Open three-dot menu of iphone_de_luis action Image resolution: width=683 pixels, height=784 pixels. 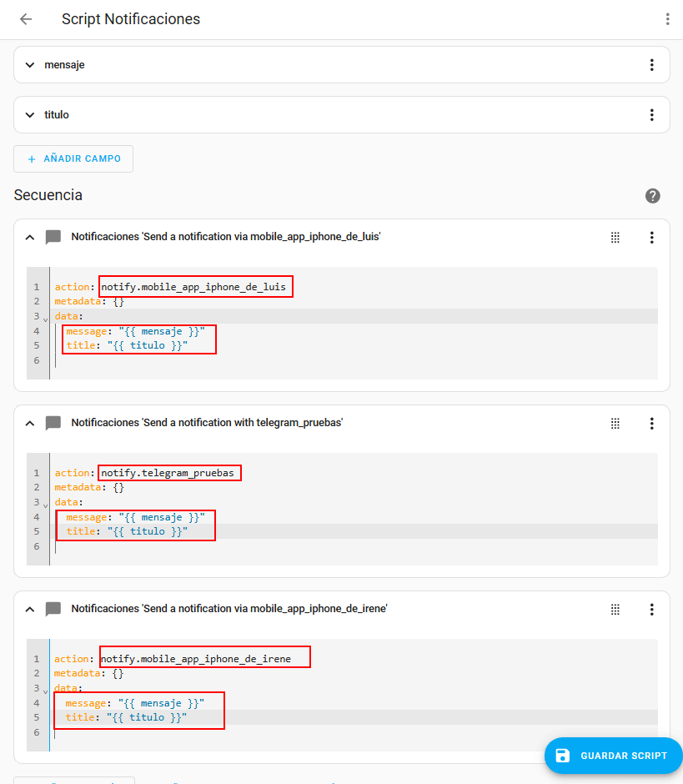pyautogui.click(x=651, y=238)
